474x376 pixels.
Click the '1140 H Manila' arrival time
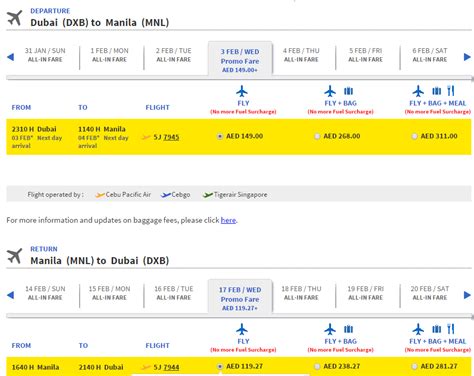click(x=102, y=129)
